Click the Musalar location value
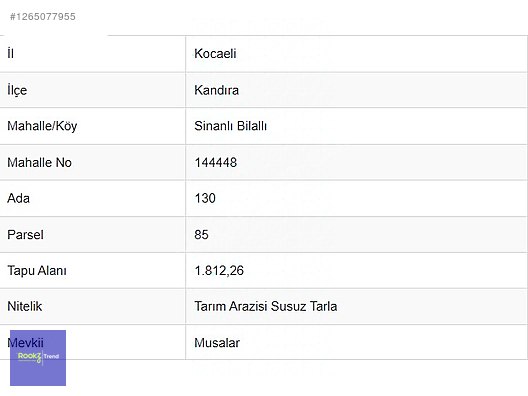 click(217, 343)
